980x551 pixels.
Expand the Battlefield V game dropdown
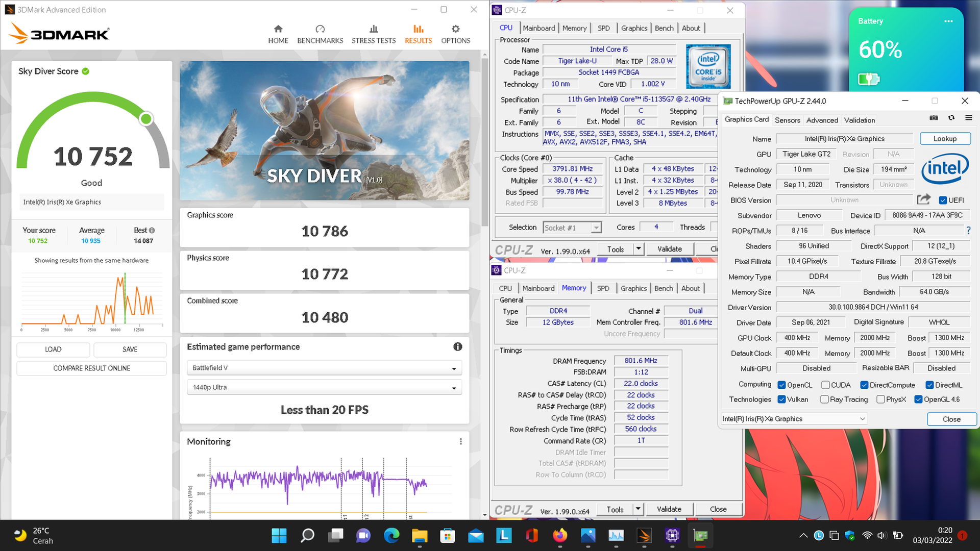coord(324,368)
